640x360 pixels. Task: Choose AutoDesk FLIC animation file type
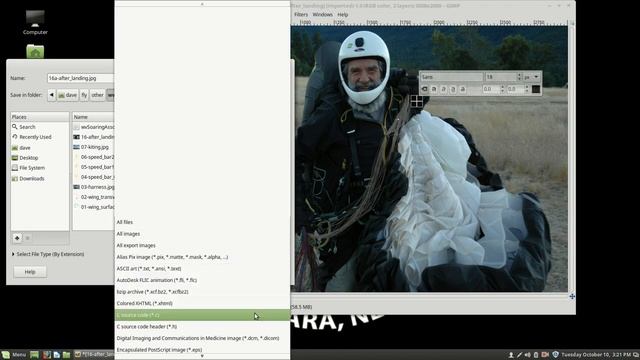coord(202,280)
